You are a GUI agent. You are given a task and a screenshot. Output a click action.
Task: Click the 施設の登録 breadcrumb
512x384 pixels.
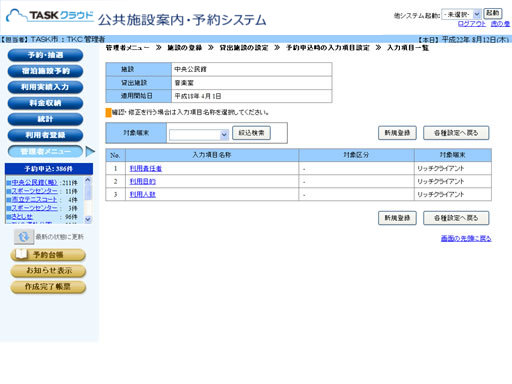tap(184, 48)
